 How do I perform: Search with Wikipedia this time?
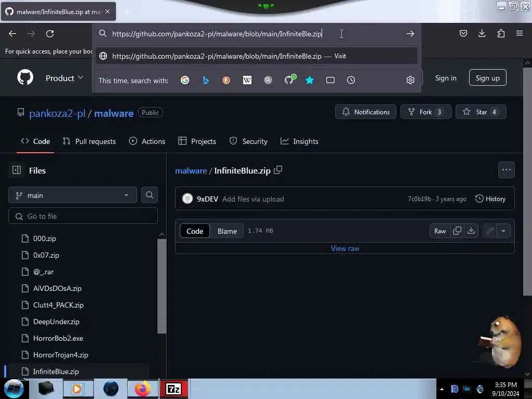(x=247, y=80)
